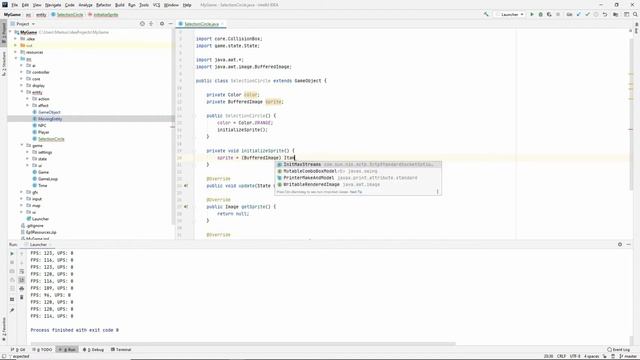This screenshot has width=640, height=360.
Task: Toggle the Project tool window side tab
Action: [x=4, y=33]
